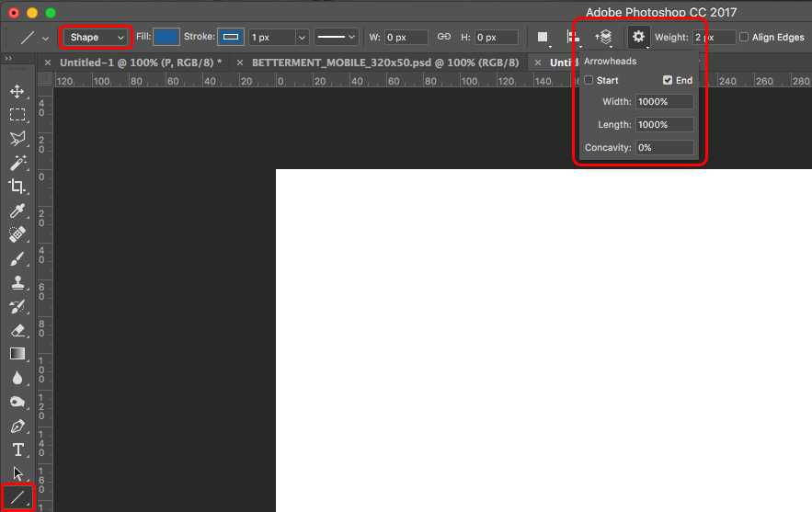Enable the Start arrowhead checkbox

(589, 81)
